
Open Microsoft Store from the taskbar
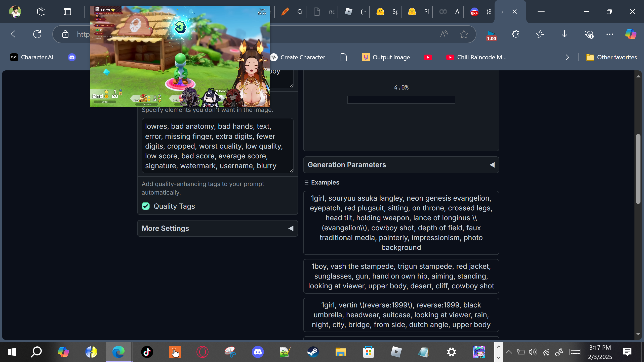[x=368, y=352]
